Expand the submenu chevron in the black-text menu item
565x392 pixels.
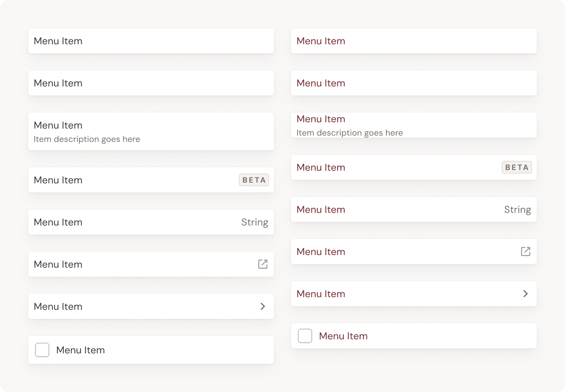click(x=263, y=306)
